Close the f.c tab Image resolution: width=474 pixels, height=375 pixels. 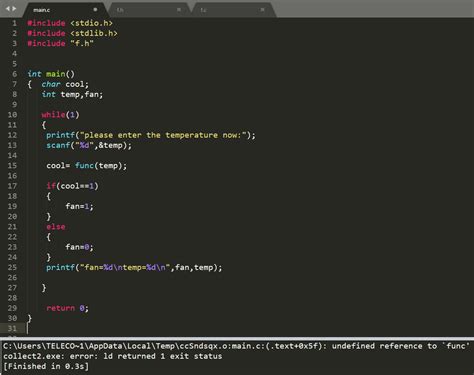pyautogui.click(x=262, y=10)
